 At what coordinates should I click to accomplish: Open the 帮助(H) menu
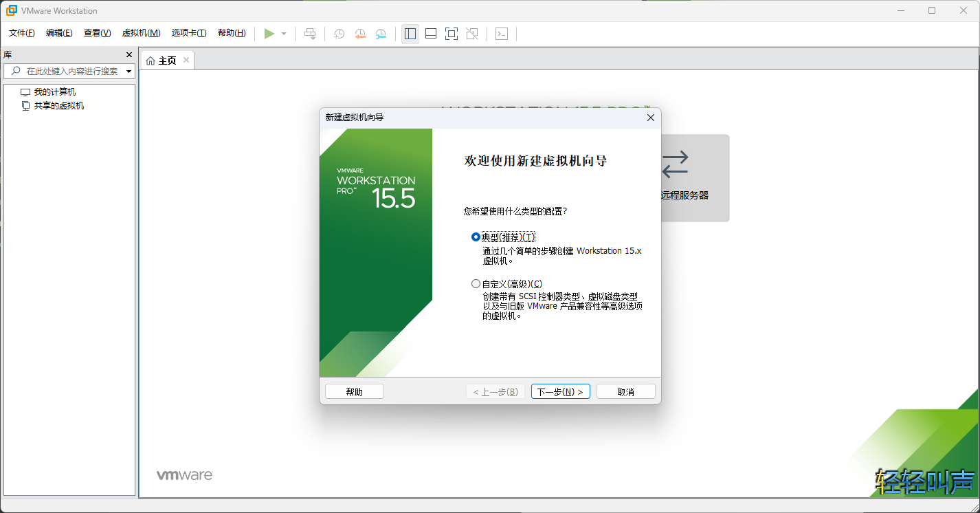click(232, 33)
